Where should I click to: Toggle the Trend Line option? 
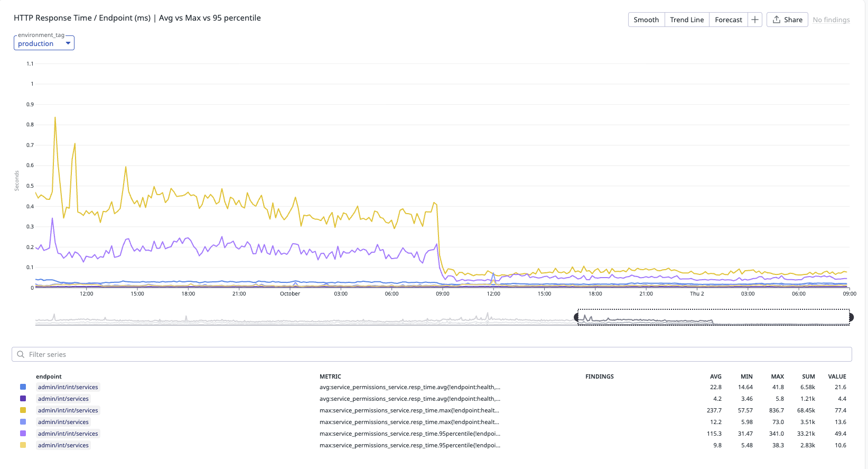687,20
